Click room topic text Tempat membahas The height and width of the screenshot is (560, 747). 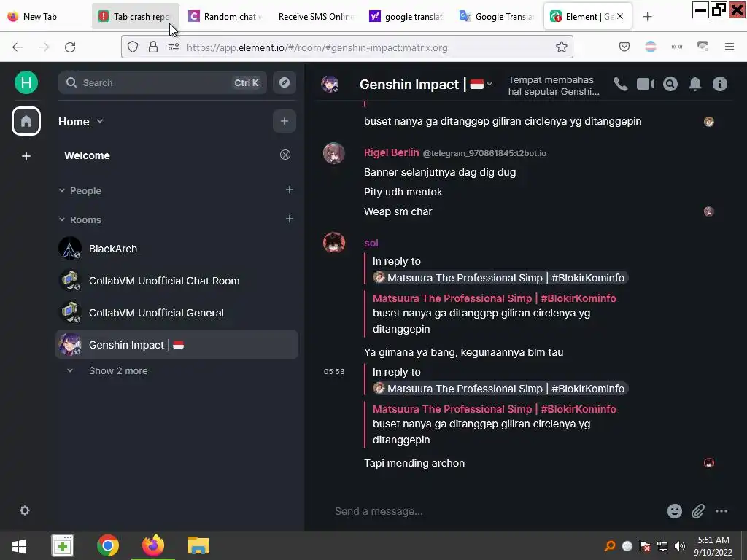553,85
